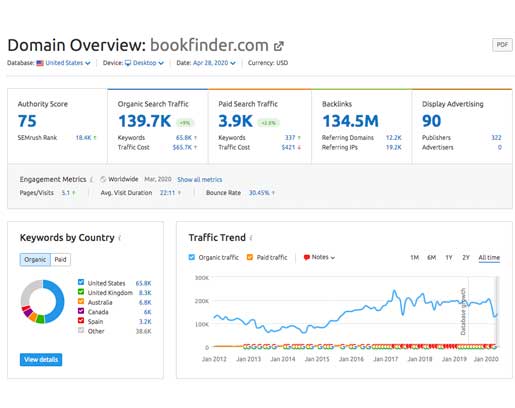The height and width of the screenshot is (408, 515).
Task: Toggle the Spain legend checkbox
Action: point(81,321)
